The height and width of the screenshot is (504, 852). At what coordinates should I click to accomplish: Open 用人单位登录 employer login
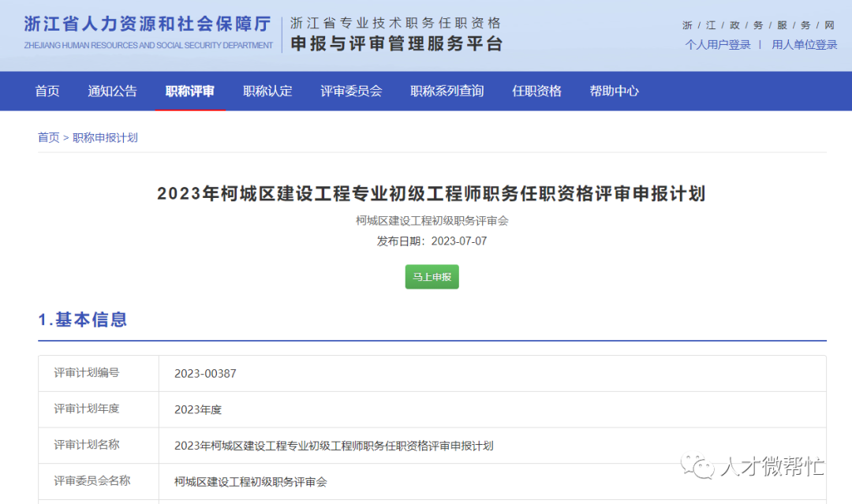804,45
